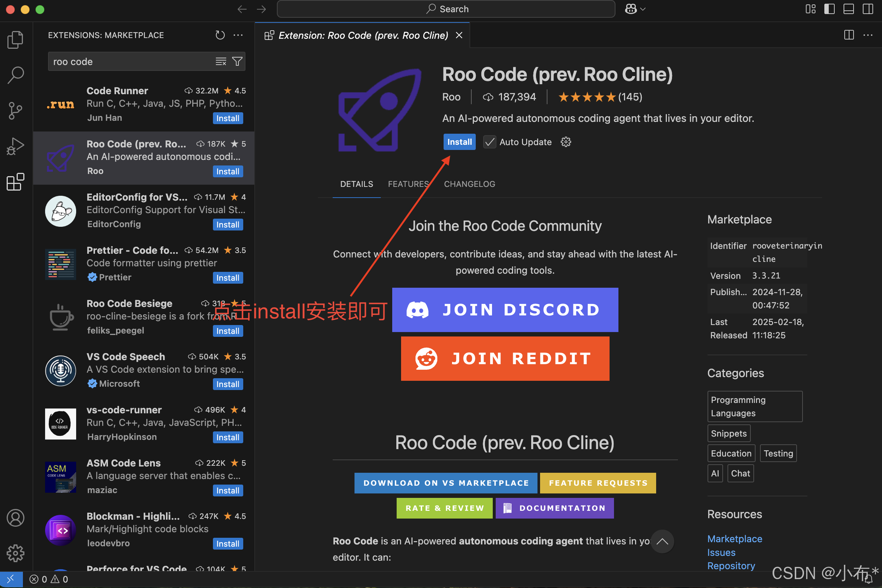The image size is (882, 588).
Task: Split the editor to the right
Action: click(x=849, y=35)
